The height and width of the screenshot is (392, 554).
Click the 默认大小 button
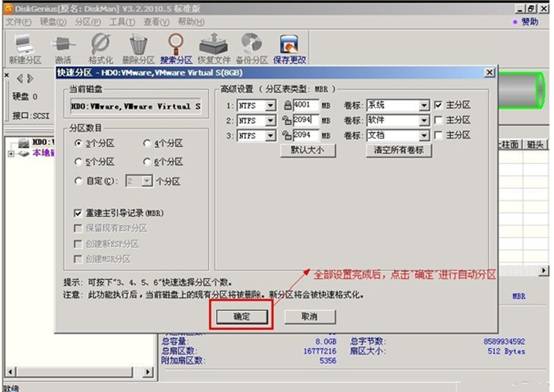tap(308, 150)
